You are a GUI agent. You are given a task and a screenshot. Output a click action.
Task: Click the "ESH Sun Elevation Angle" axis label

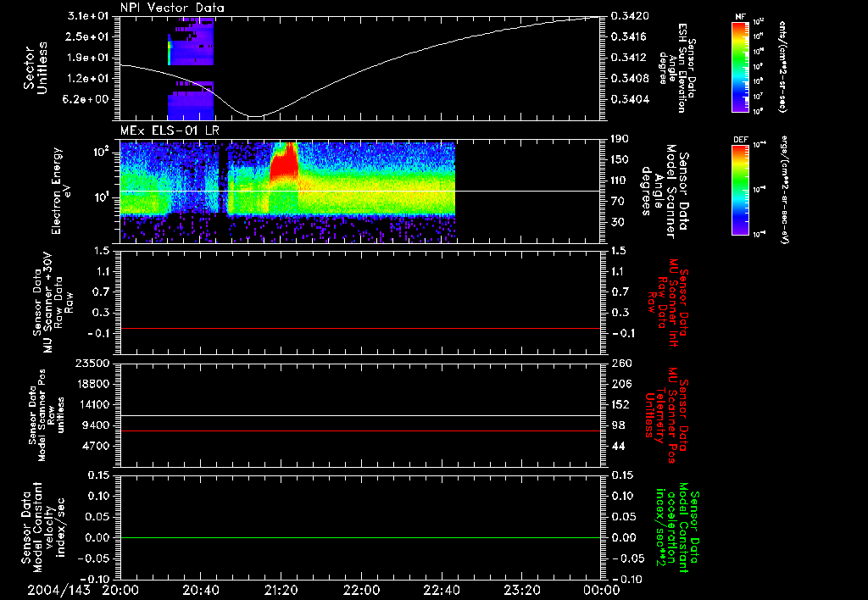[x=677, y=68]
